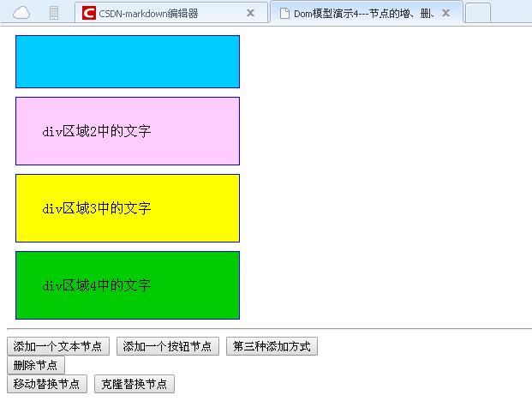Switch to CSDN-markdown编辑器 tab
The image size is (532, 407).
(x=171, y=13)
